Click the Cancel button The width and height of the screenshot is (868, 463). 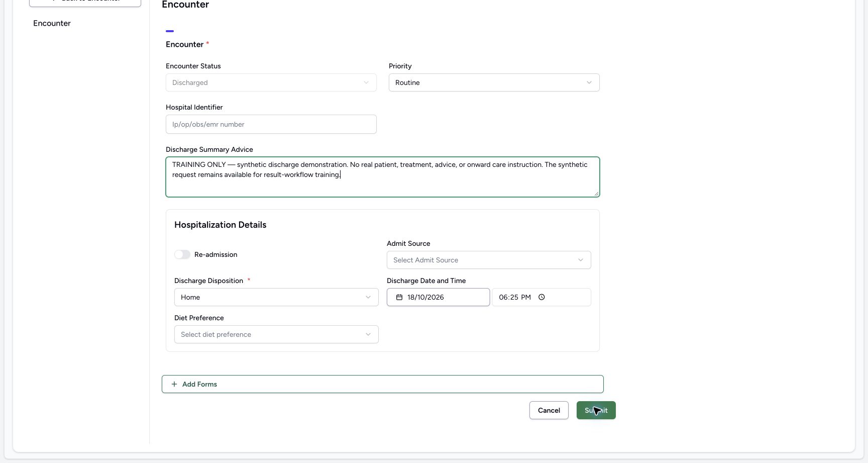coord(549,410)
